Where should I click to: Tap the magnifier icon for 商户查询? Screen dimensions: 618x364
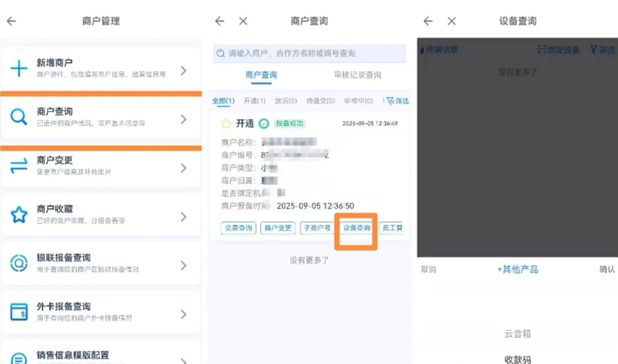click(x=18, y=117)
